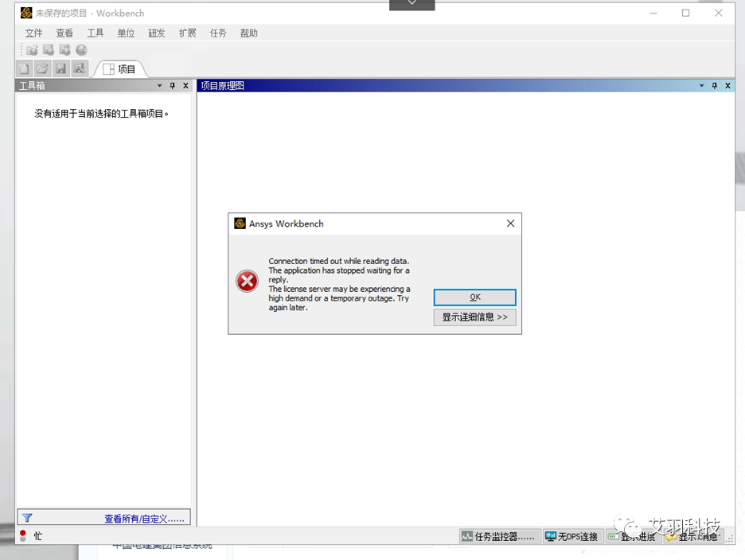This screenshot has width=745, height=560.
Task: Click the 显示消息 status bar button
Action: 692,537
